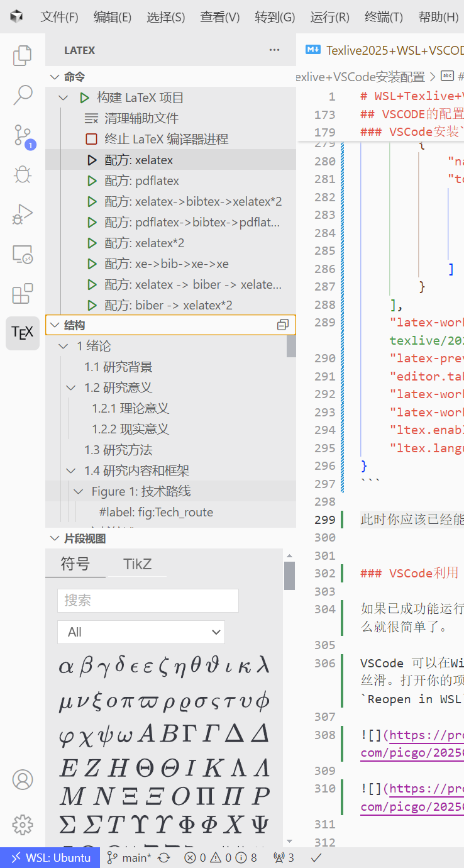The width and height of the screenshot is (464, 868).
Task: Open the All symbol category dropdown
Action: tap(141, 632)
